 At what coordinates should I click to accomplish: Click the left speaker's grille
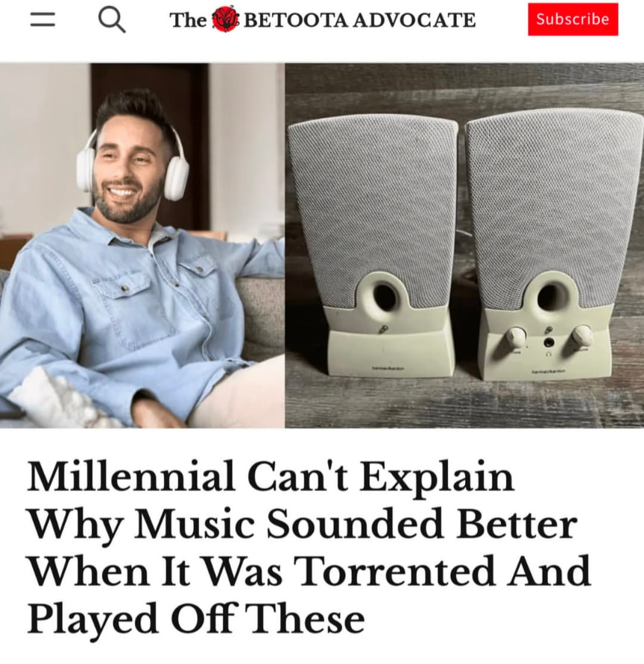click(373, 207)
